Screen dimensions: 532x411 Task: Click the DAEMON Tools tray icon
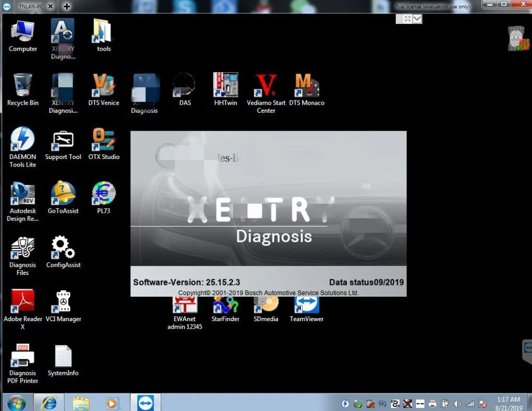pos(345,404)
